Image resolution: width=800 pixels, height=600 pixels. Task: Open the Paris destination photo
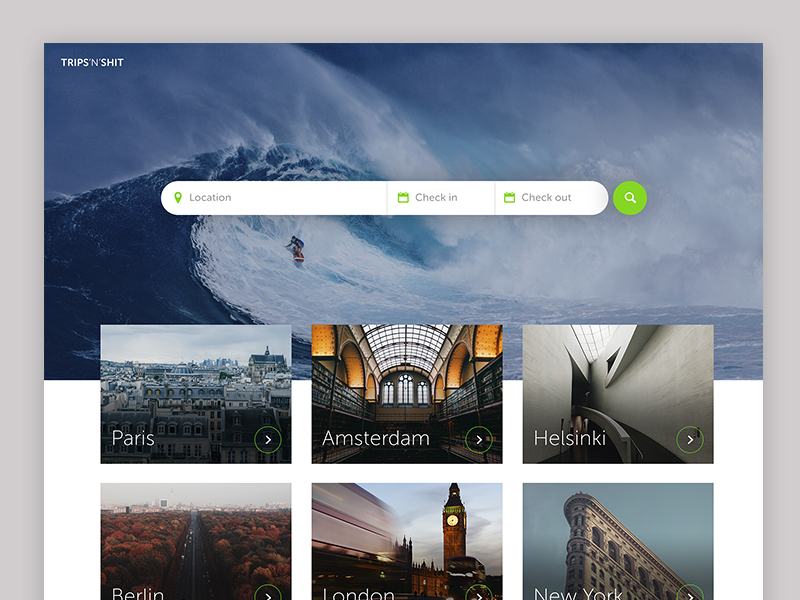(195, 385)
